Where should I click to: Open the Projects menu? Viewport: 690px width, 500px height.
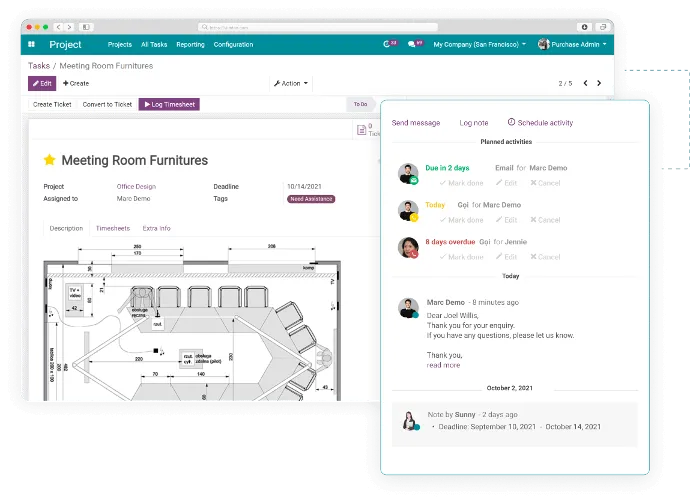pyautogui.click(x=120, y=44)
